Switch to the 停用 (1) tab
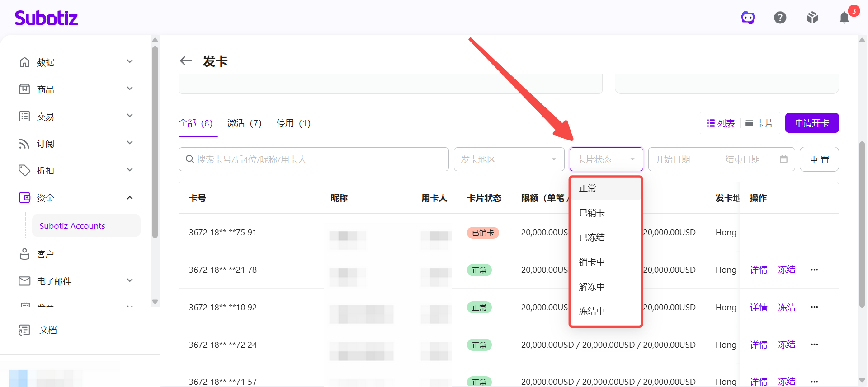 pyautogui.click(x=293, y=123)
